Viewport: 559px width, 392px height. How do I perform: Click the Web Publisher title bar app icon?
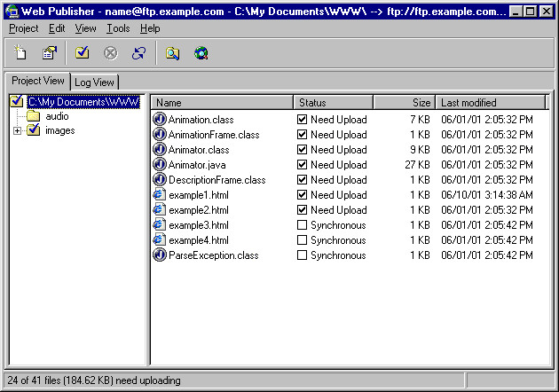[x=12, y=11]
